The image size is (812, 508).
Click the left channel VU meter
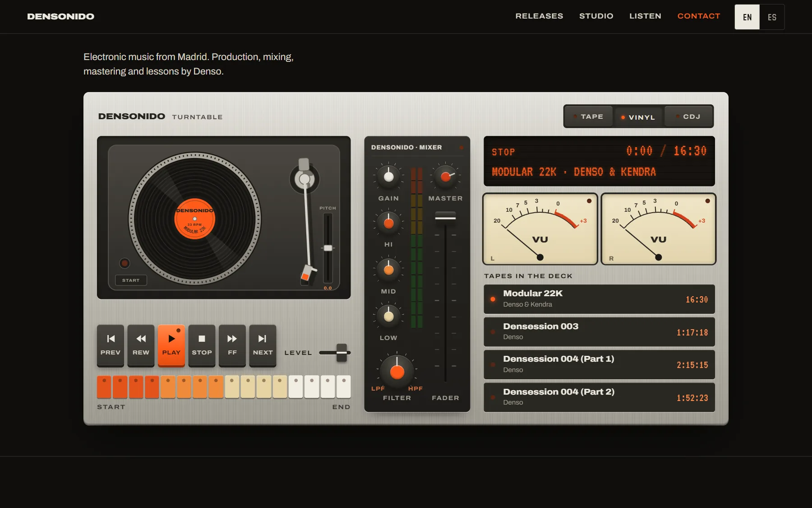click(540, 229)
